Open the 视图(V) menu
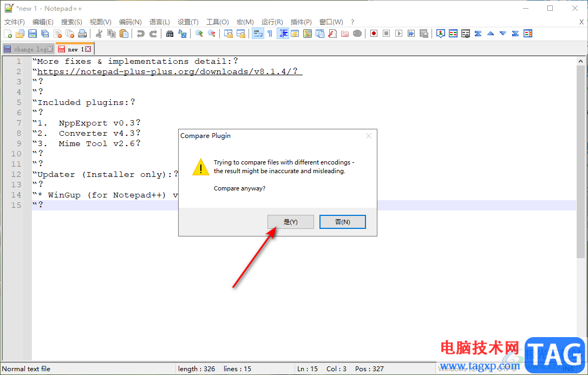The height and width of the screenshot is (375, 588). coord(101,22)
